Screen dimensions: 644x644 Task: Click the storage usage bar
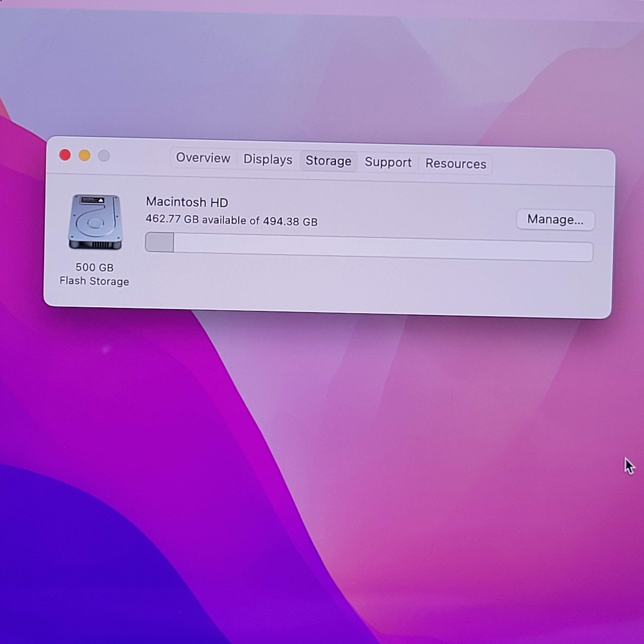click(x=369, y=247)
